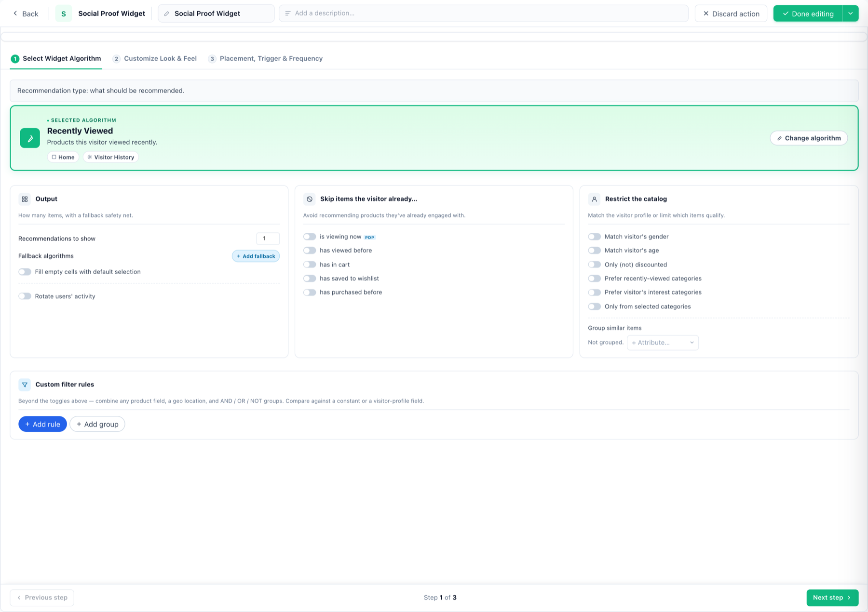Click Done editing button
The height and width of the screenshot is (612, 868).
808,13
